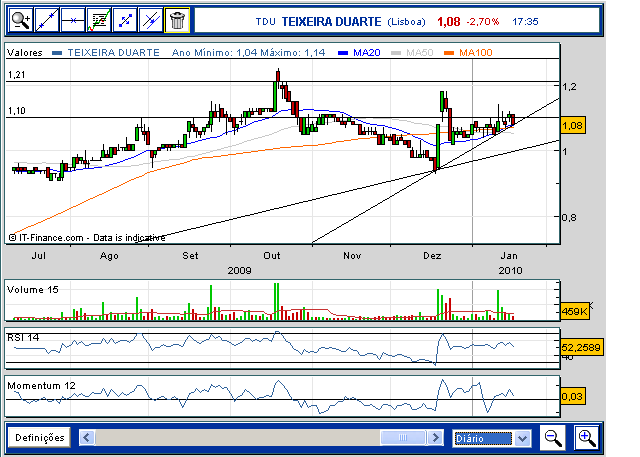Image resolution: width=640 pixels, height=457 pixels.
Task: Click the scrollbar right arrow
Action: click(x=436, y=438)
